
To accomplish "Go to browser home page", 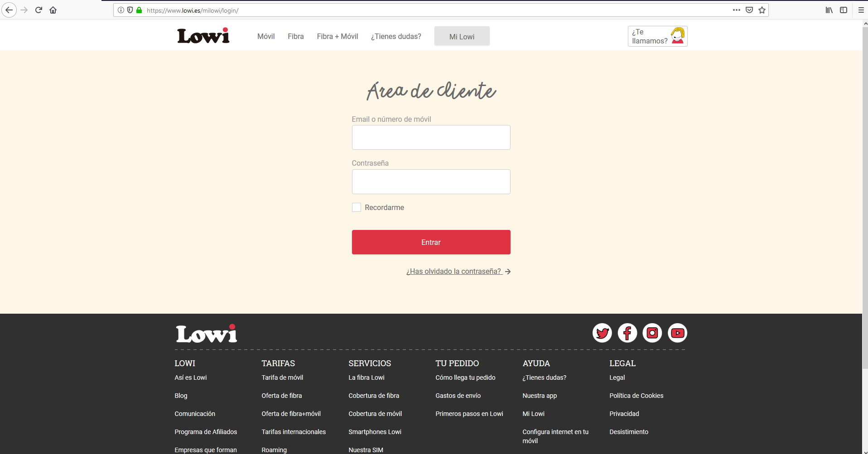I will click(x=53, y=10).
